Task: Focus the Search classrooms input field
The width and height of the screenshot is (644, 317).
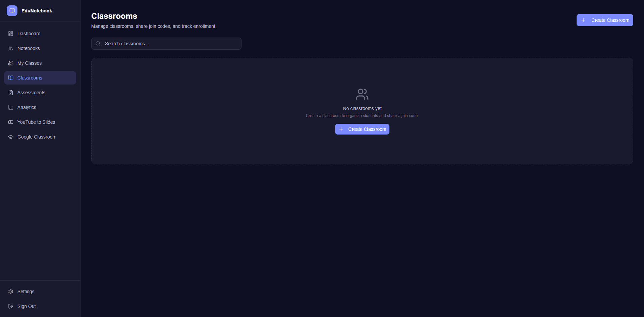Action: click(171, 44)
